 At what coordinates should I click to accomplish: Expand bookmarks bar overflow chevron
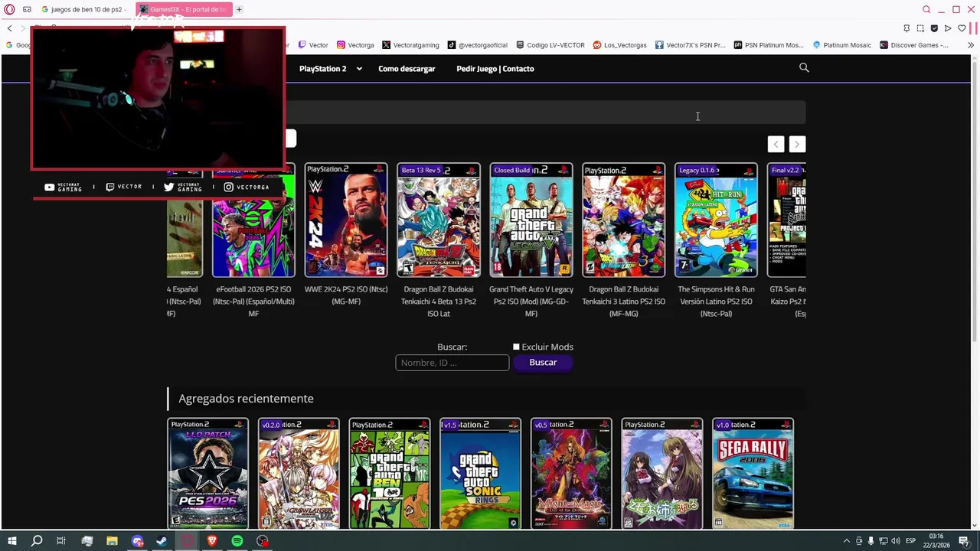[x=971, y=45]
